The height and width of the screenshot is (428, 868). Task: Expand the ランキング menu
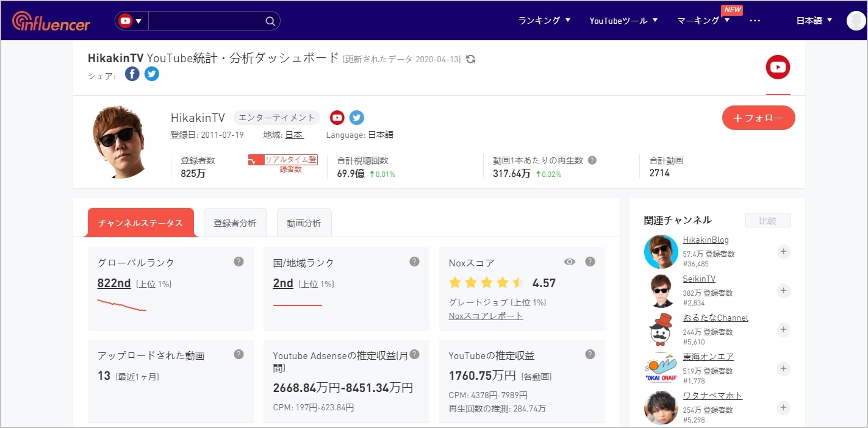point(544,21)
